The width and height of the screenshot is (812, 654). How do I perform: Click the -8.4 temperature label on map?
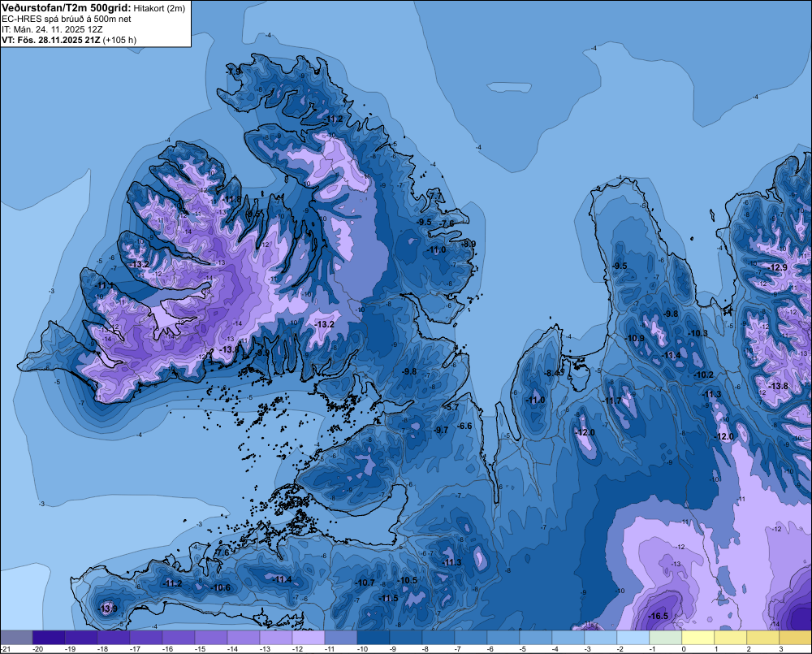[553, 373]
